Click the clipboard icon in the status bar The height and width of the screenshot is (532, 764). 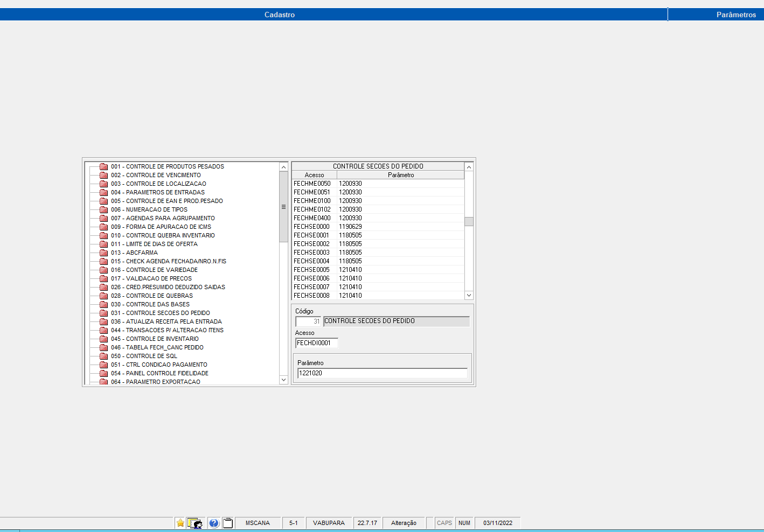click(x=228, y=523)
